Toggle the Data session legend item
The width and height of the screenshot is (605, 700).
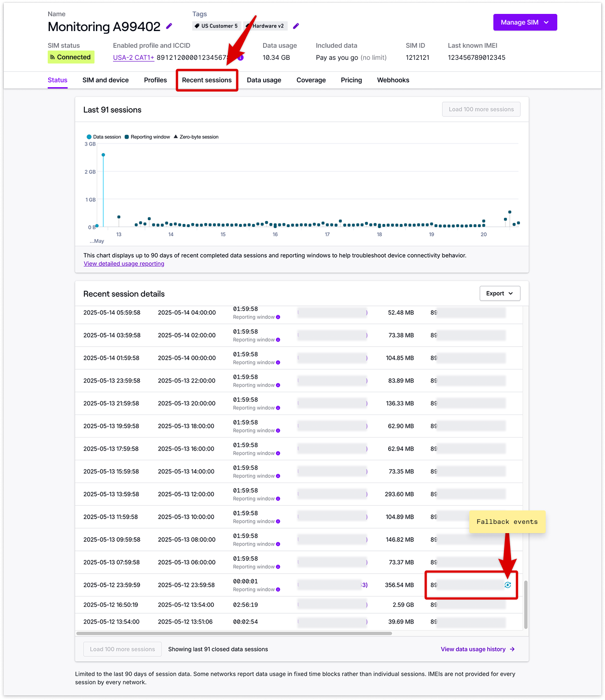click(104, 137)
